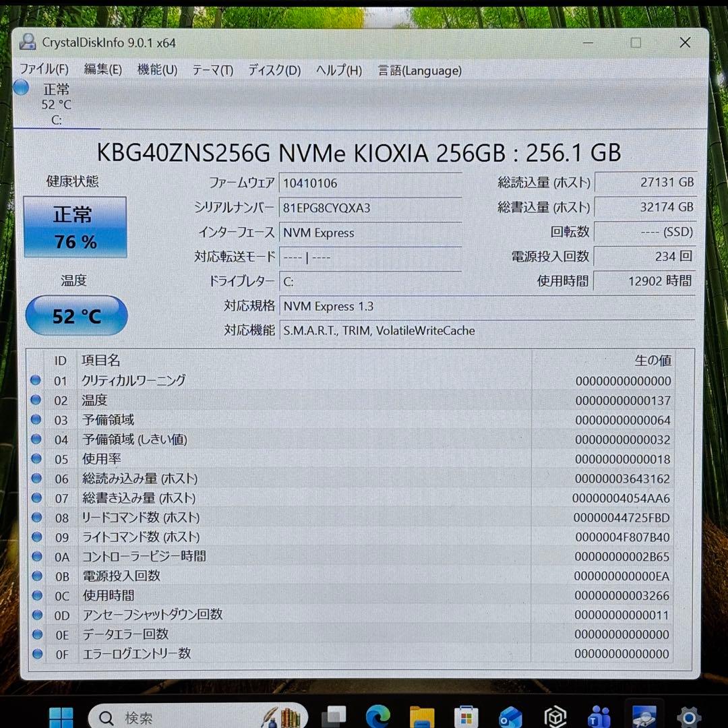Click the CrystalDiskInfo disk icon in title bar
Image resolution: width=728 pixels, height=728 pixels.
[27, 42]
